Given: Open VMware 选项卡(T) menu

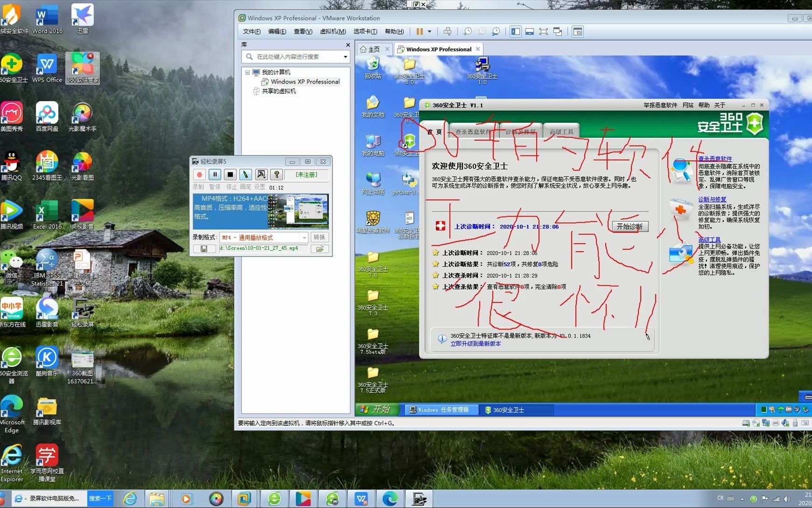Looking at the screenshot, I should click(365, 32).
